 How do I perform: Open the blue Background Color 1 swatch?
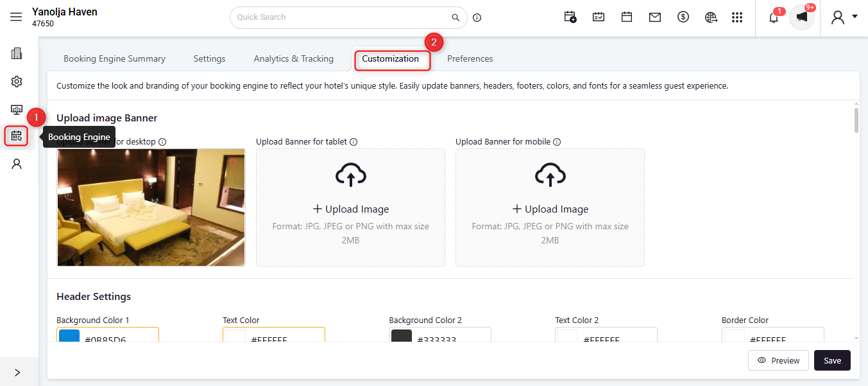point(69,337)
